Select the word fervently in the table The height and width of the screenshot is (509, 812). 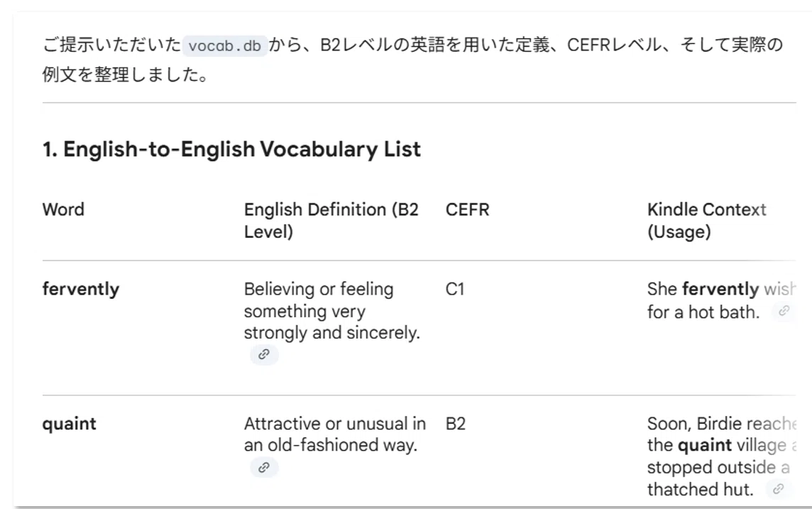point(81,289)
